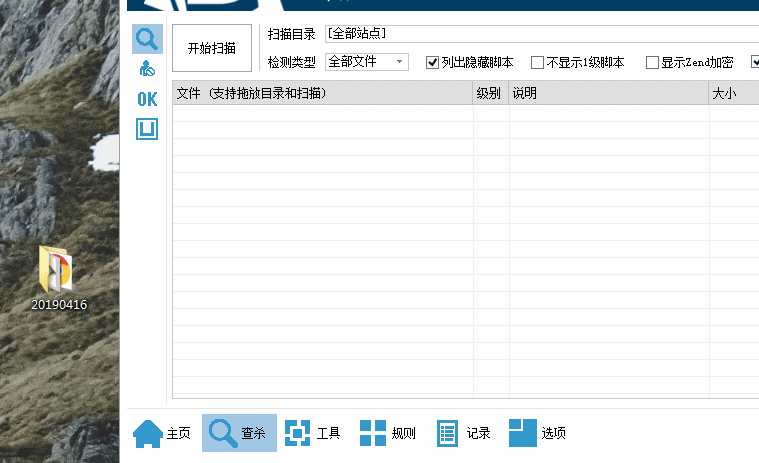Uncheck the 列出隐藏脚本 checkbox
Image resolution: width=759 pixels, height=463 pixels.
pyautogui.click(x=433, y=63)
